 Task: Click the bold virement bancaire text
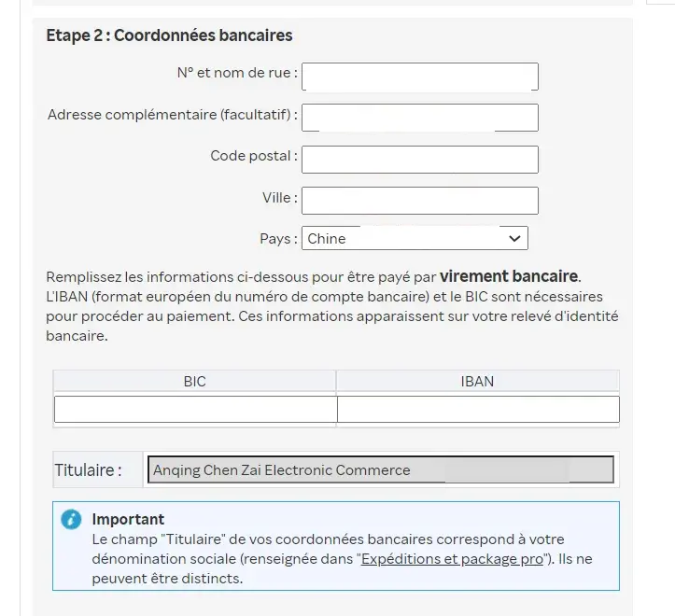click(509, 276)
